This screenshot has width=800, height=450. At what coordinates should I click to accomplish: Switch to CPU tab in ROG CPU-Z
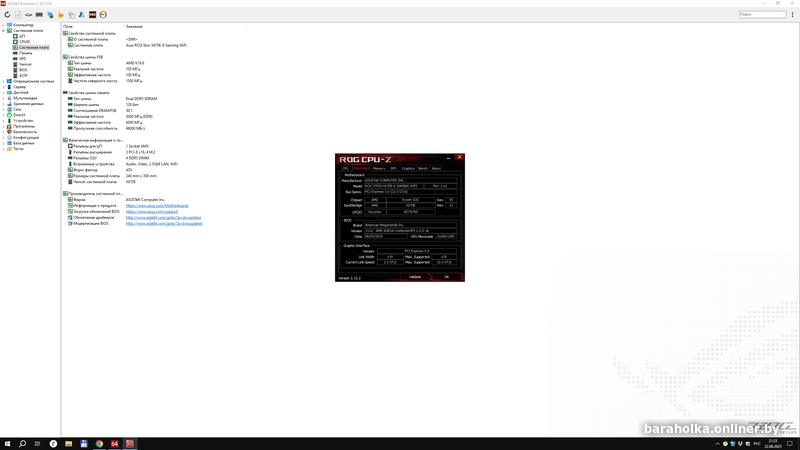click(345, 168)
